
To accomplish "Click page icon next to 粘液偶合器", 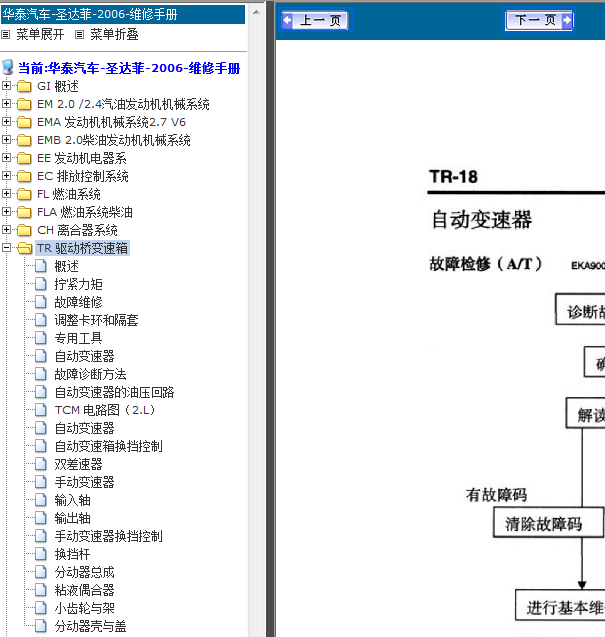I will click(x=41, y=589).
